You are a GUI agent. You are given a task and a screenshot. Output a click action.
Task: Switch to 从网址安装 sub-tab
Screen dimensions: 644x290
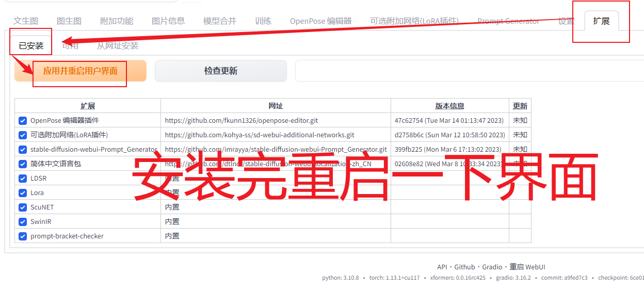[118, 45]
